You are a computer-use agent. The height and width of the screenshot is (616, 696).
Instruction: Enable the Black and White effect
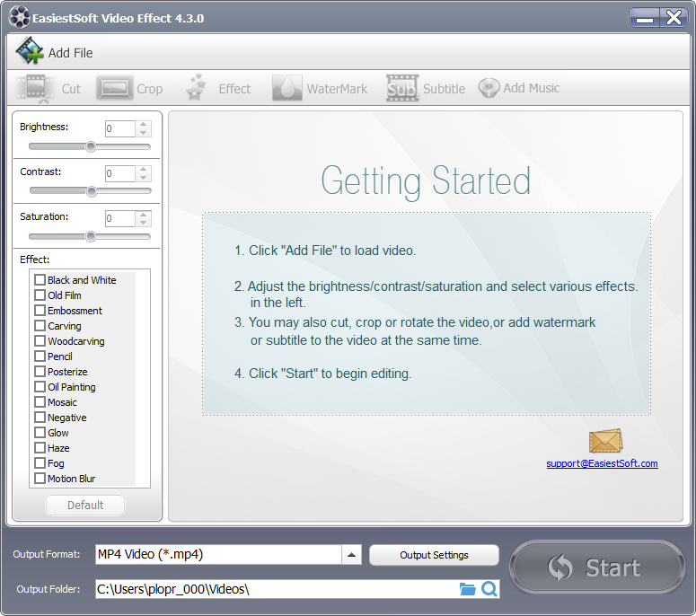[40, 279]
